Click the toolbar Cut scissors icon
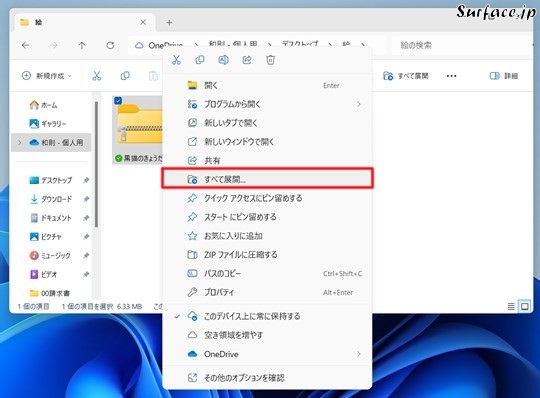The height and width of the screenshot is (398, 540). pyautogui.click(x=97, y=76)
